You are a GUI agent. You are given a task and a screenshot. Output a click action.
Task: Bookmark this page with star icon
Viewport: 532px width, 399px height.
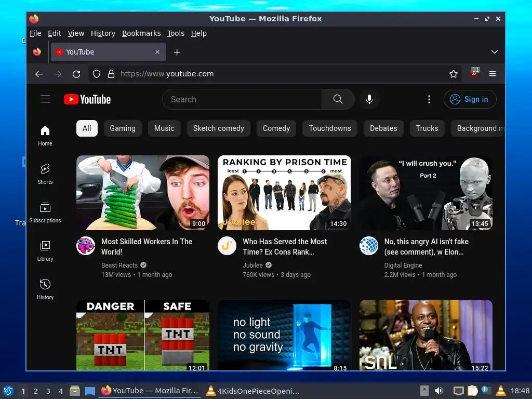coord(453,74)
